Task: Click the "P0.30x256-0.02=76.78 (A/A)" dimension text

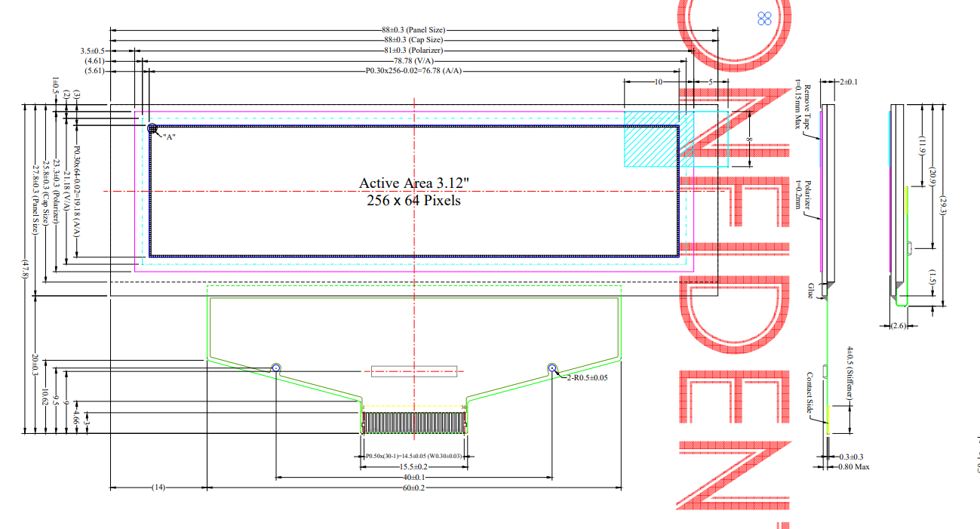Action: pyautogui.click(x=413, y=71)
